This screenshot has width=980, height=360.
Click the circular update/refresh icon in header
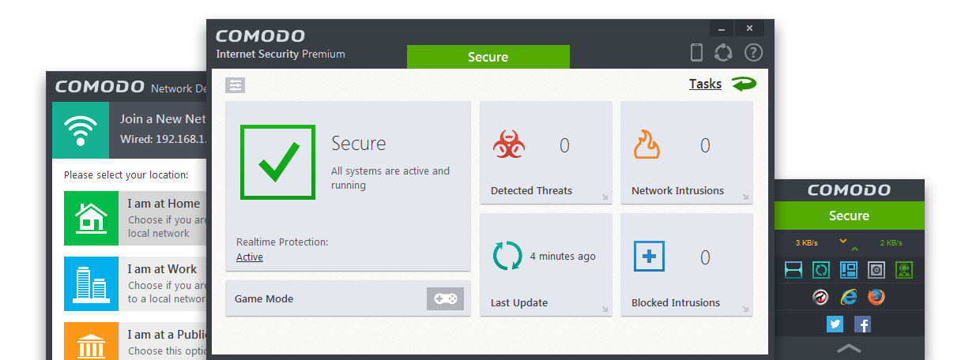pos(723,53)
